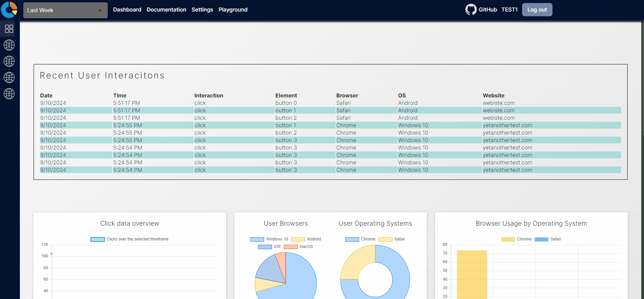
Task: Toggle Safari legend under User Operating Systems
Action: [x=392, y=239]
